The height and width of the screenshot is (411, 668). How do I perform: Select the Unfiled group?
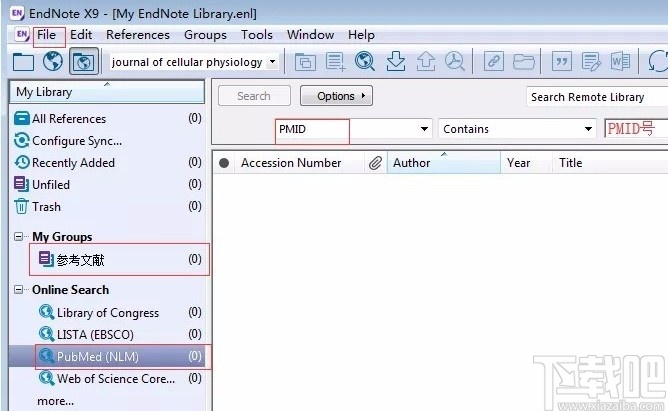coord(107,184)
